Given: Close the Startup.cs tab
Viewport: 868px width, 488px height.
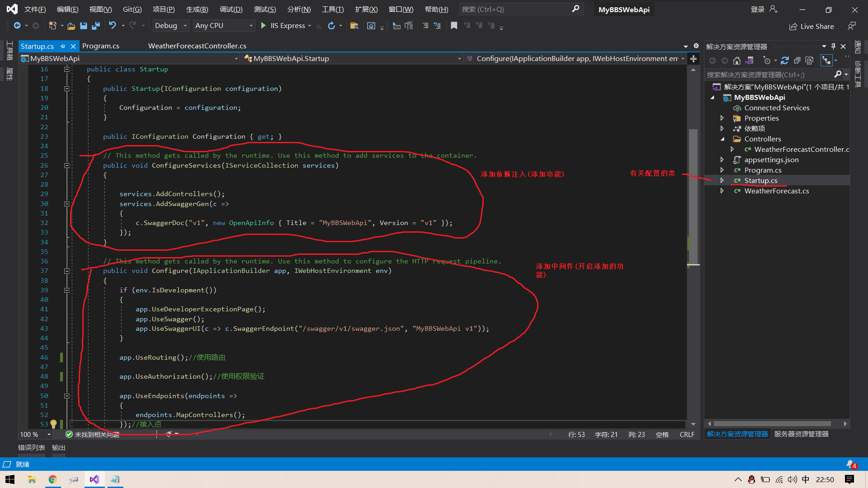Looking at the screenshot, I should pos(73,46).
